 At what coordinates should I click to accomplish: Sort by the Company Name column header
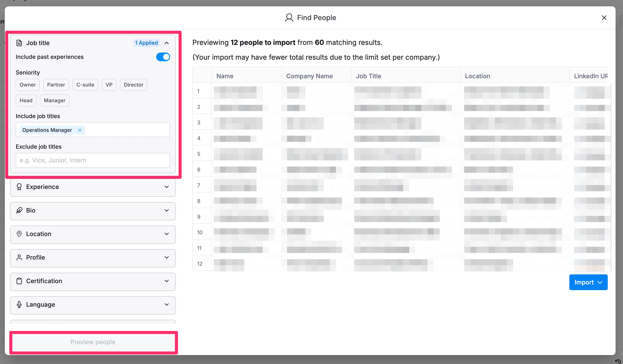[x=309, y=76]
